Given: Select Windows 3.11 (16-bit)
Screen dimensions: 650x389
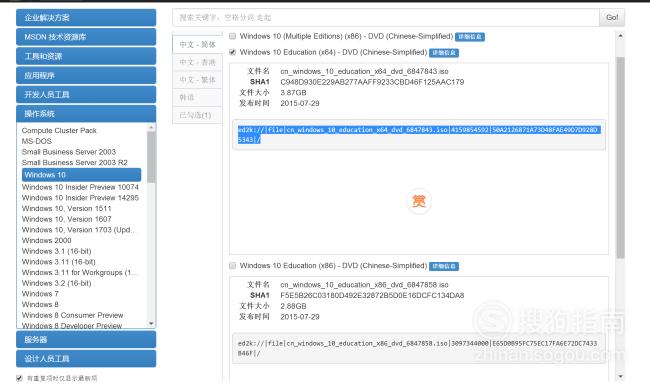Looking at the screenshot, I should click(x=58, y=262).
